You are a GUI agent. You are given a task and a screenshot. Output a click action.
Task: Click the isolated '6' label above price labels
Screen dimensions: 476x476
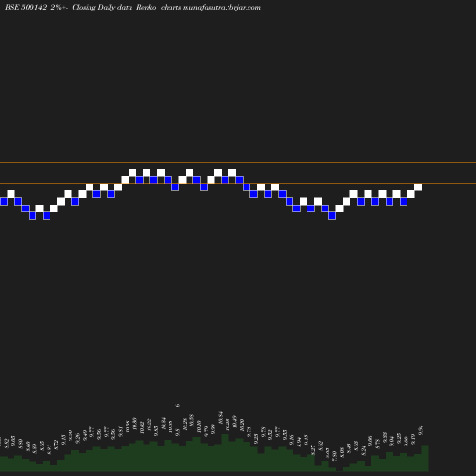click(x=178, y=405)
